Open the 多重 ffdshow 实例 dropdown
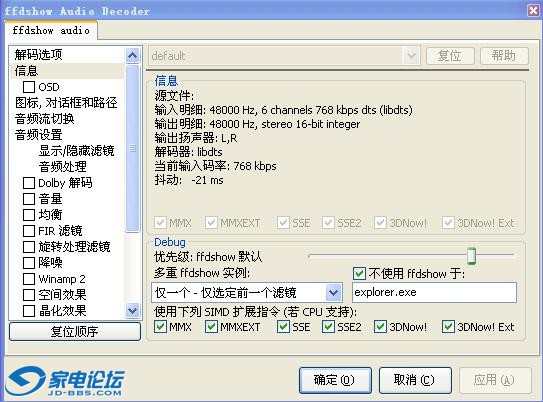 pos(333,293)
